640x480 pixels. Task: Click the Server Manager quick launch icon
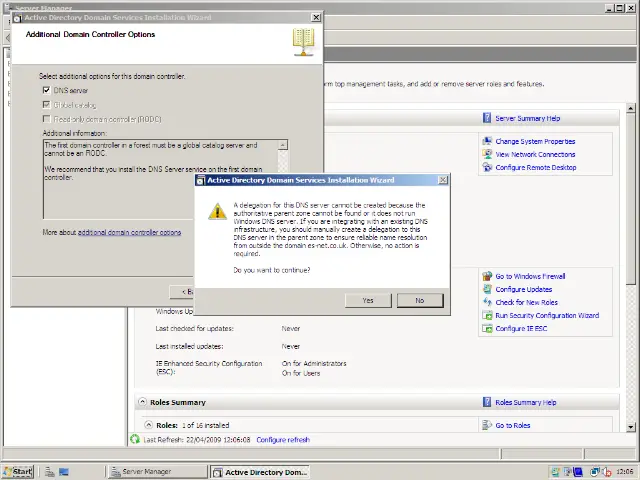click(x=50, y=472)
